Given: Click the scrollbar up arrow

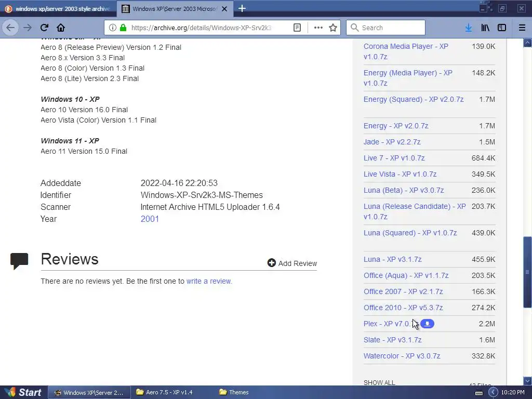Looking at the screenshot, I should tap(527, 43).
